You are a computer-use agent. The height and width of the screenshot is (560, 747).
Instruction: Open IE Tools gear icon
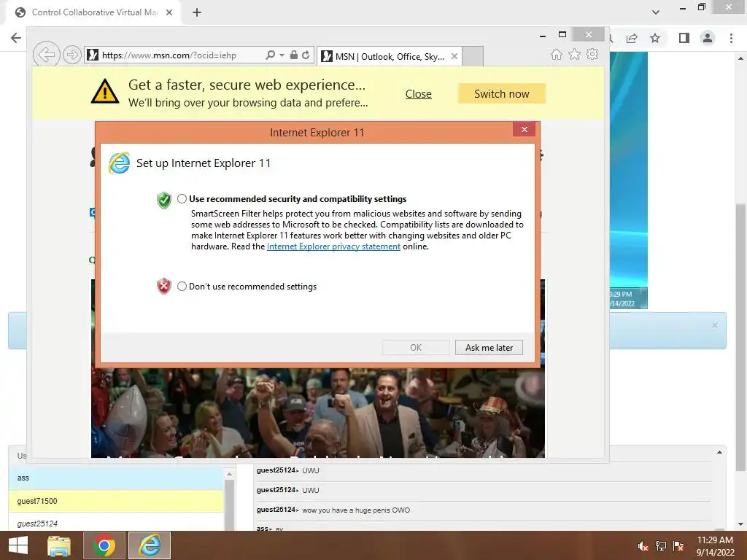click(592, 54)
